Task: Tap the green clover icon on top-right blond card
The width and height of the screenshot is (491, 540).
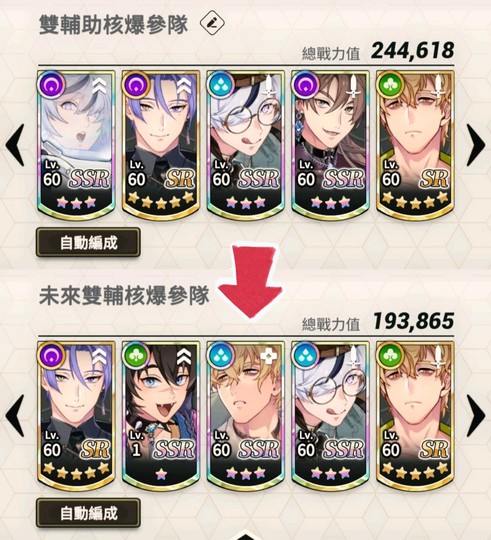Action: pos(390,84)
